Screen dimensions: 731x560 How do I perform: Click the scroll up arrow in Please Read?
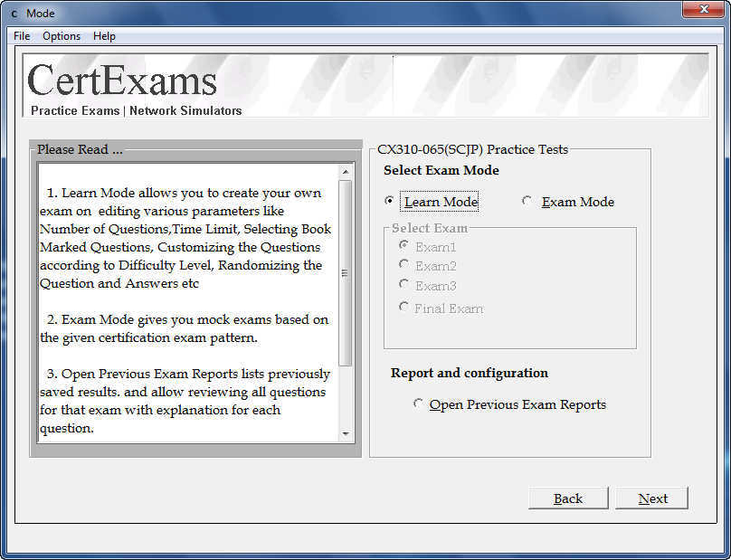click(x=346, y=172)
